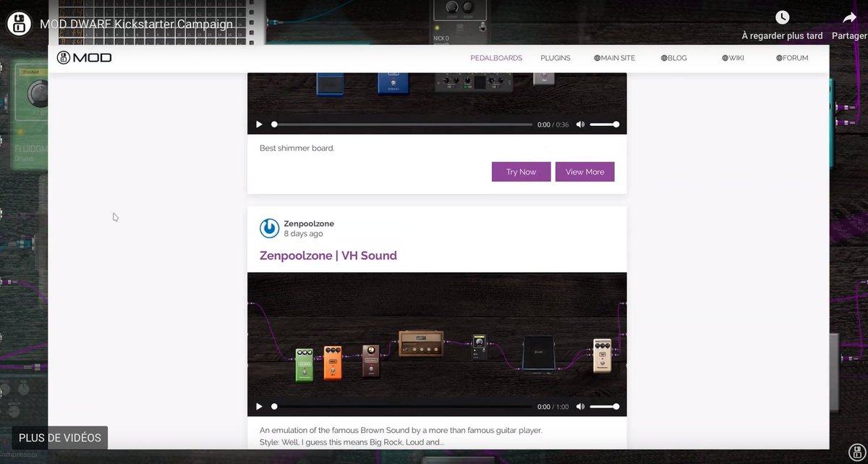Screen dimensions: 868x464
Task: Open the WIKI link in navigation
Action: click(x=733, y=58)
